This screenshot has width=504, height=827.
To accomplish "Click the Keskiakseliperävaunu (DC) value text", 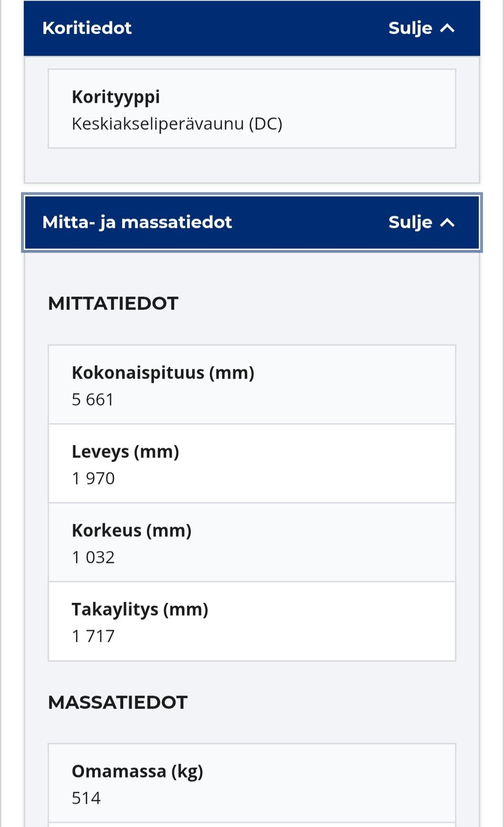I will tap(177, 124).
